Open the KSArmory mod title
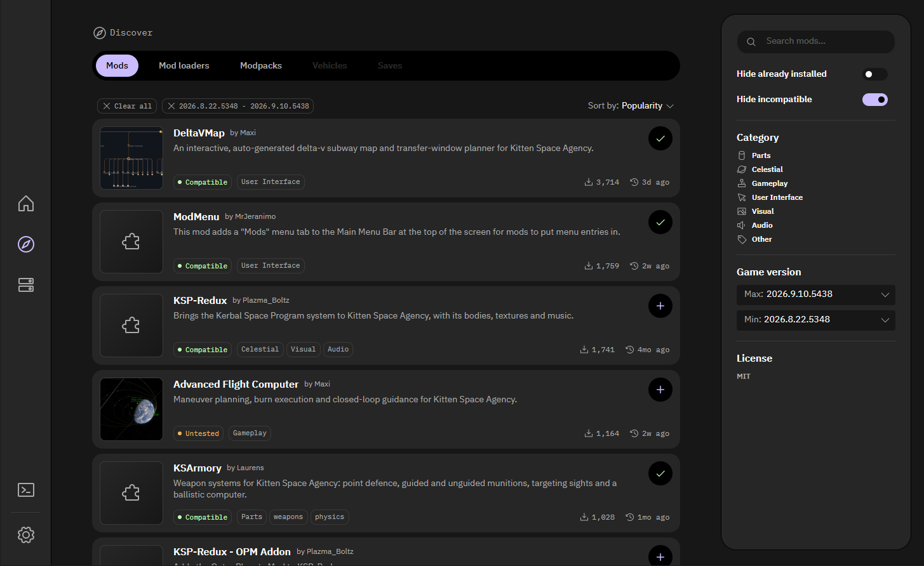Image resolution: width=924 pixels, height=566 pixels. [x=198, y=468]
